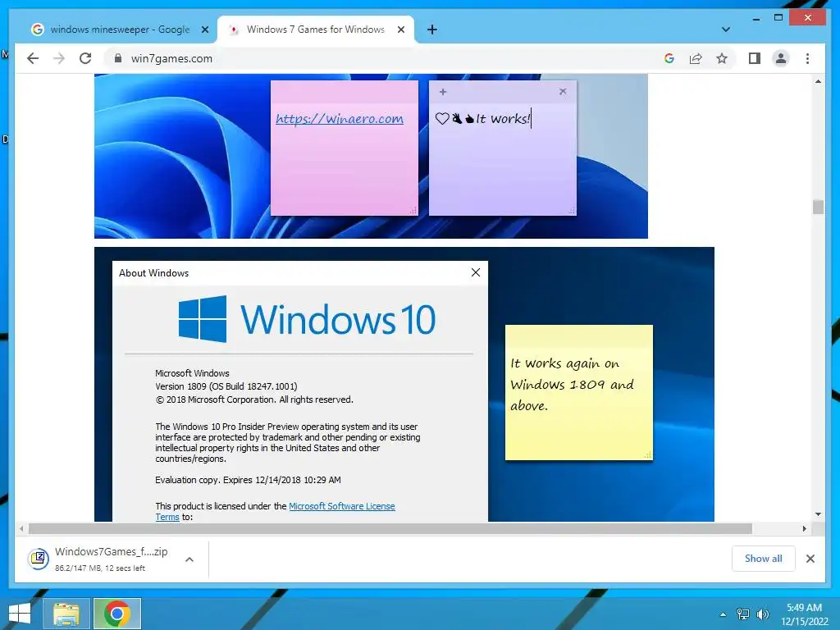Click Chrome icon in taskbar
The height and width of the screenshot is (630, 840).
(117, 614)
